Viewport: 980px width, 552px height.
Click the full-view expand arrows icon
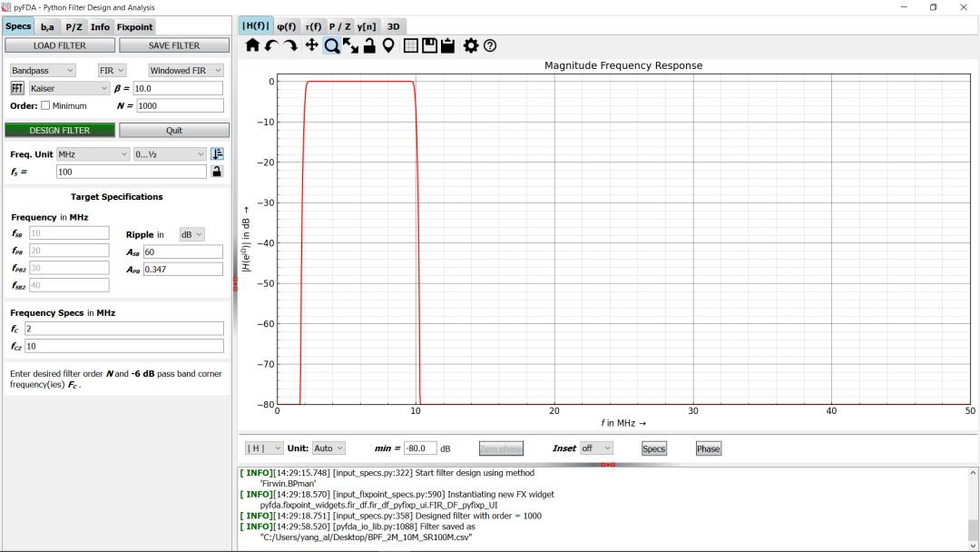350,45
